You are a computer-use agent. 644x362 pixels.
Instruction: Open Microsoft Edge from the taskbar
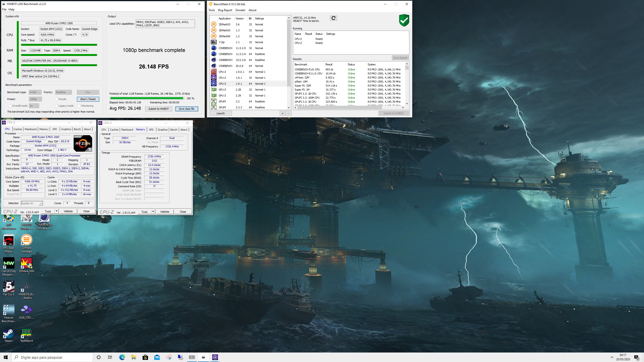(x=122, y=357)
